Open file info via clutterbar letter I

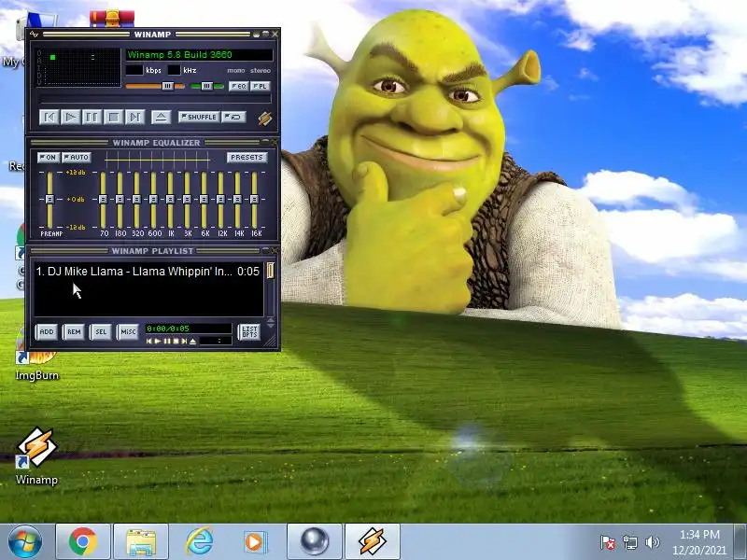point(39,67)
